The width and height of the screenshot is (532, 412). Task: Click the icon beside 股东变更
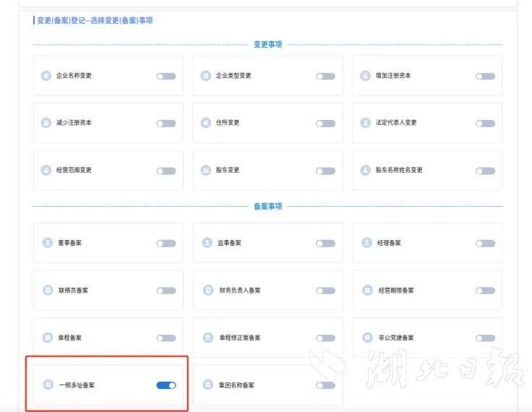[206, 171]
